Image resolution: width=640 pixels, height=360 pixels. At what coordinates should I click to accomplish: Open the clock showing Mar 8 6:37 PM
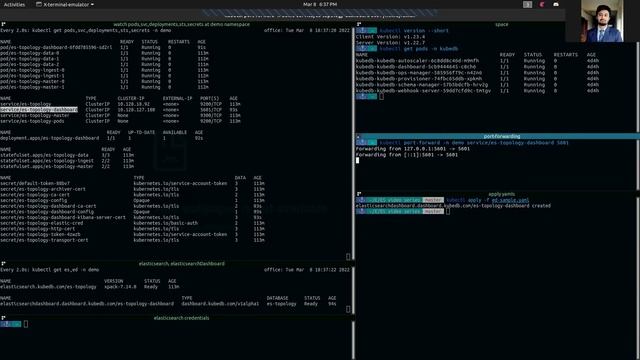click(320, 4)
